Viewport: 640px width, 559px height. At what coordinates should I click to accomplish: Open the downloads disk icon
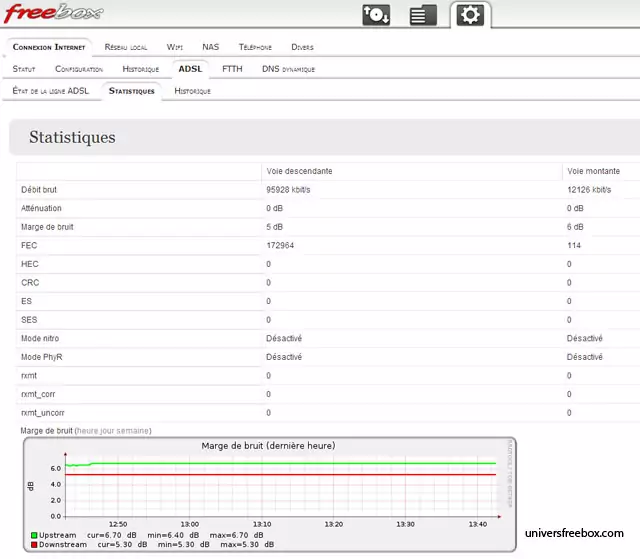pyautogui.click(x=376, y=15)
